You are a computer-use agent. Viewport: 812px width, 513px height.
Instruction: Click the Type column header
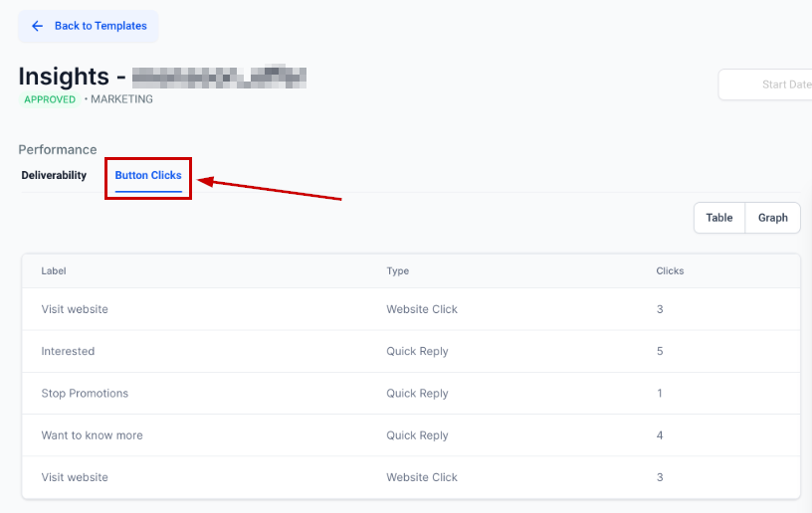[x=397, y=270]
